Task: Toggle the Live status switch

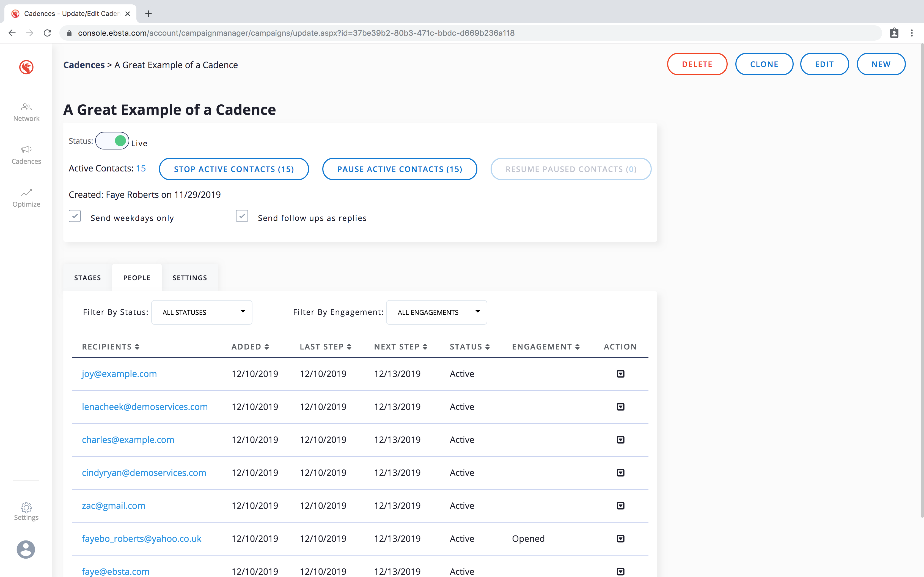Action: pos(112,141)
